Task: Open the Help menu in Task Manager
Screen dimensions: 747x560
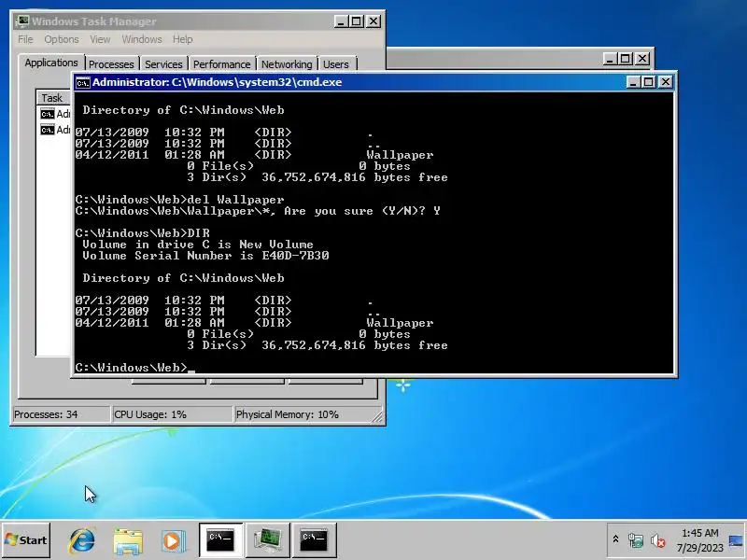Action: point(182,39)
